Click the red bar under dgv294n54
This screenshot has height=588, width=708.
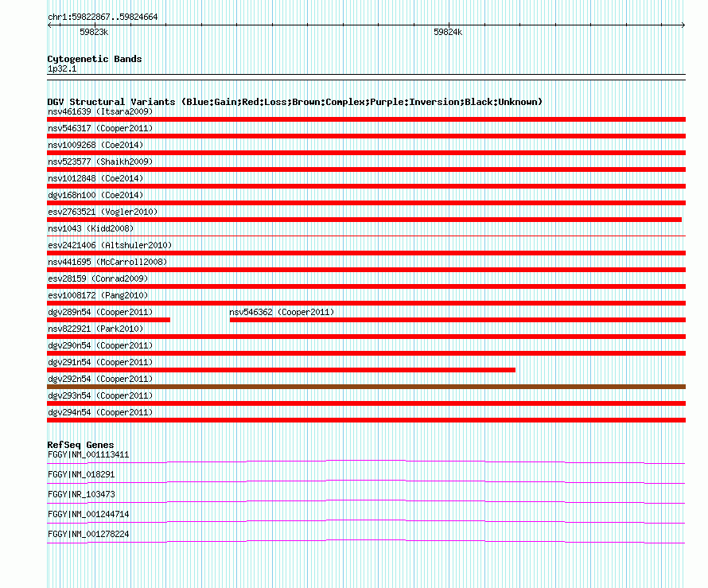[x=366, y=420]
